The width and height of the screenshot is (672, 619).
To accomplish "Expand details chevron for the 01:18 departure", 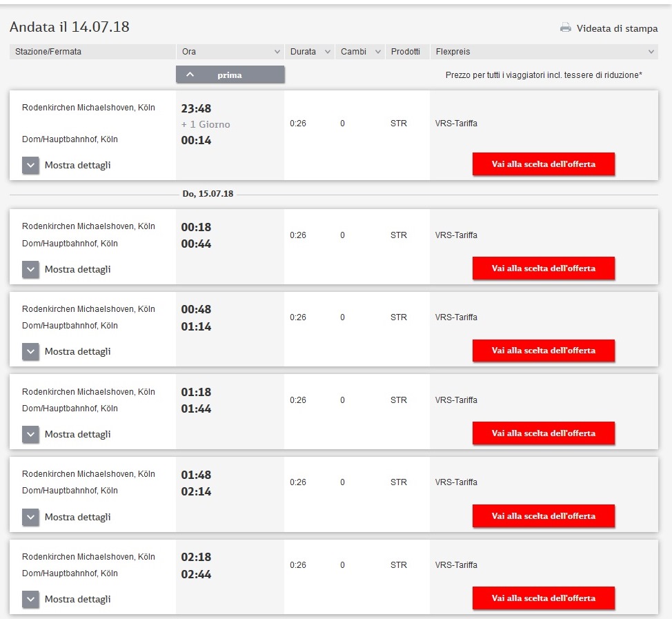I will pyautogui.click(x=30, y=435).
